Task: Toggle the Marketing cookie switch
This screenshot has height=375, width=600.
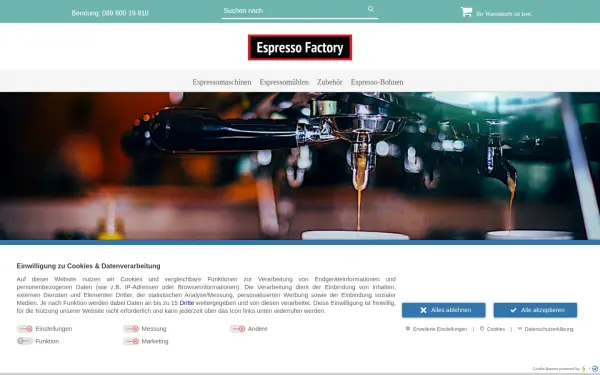Action: pos(131,341)
